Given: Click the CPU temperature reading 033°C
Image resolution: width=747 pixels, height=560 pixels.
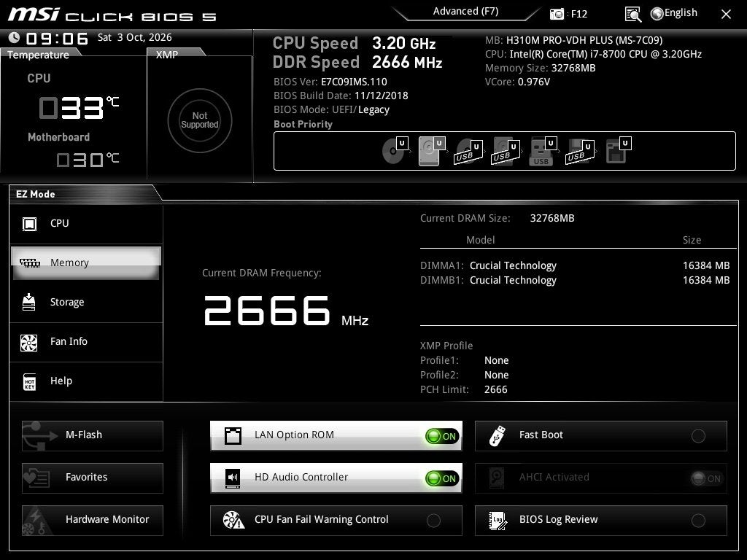Looking at the screenshot, I should point(79,107).
